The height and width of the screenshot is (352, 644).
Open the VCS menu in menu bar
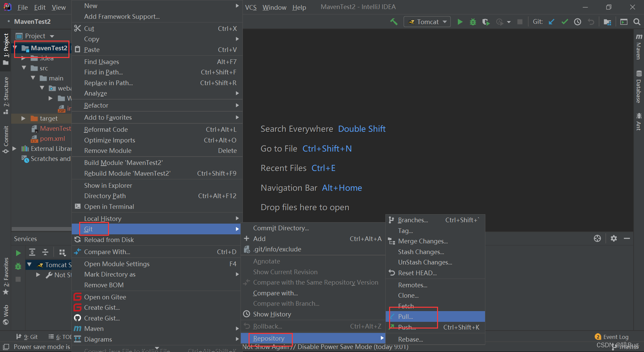251,7
